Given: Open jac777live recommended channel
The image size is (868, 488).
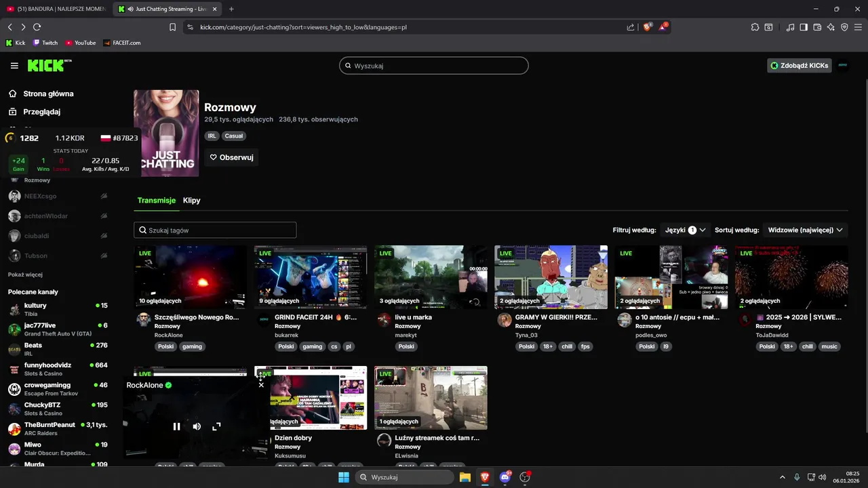Looking at the screenshot, I should (x=58, y=329).
